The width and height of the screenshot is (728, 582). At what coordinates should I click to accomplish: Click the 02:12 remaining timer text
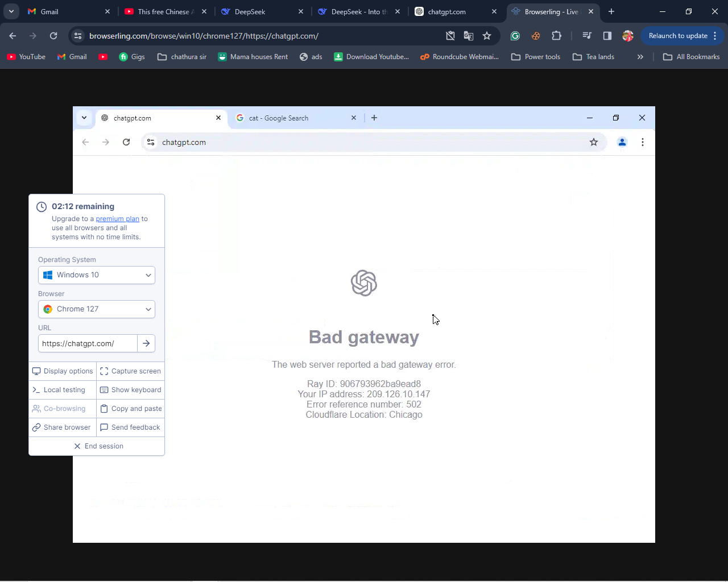83,206
